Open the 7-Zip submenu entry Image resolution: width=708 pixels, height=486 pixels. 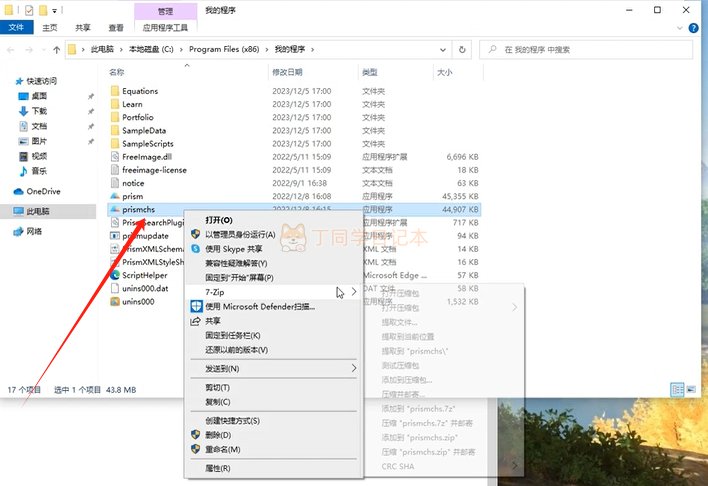[x=274, y=292]
